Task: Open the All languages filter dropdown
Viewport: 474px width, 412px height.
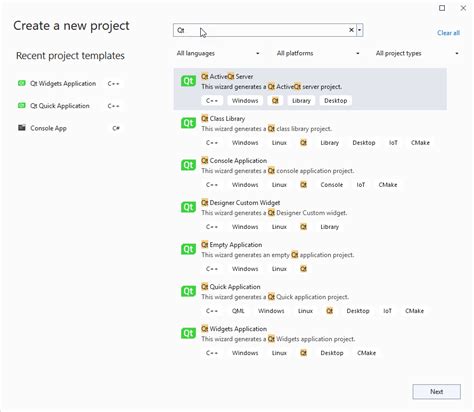Action: (x=218, y=53)
